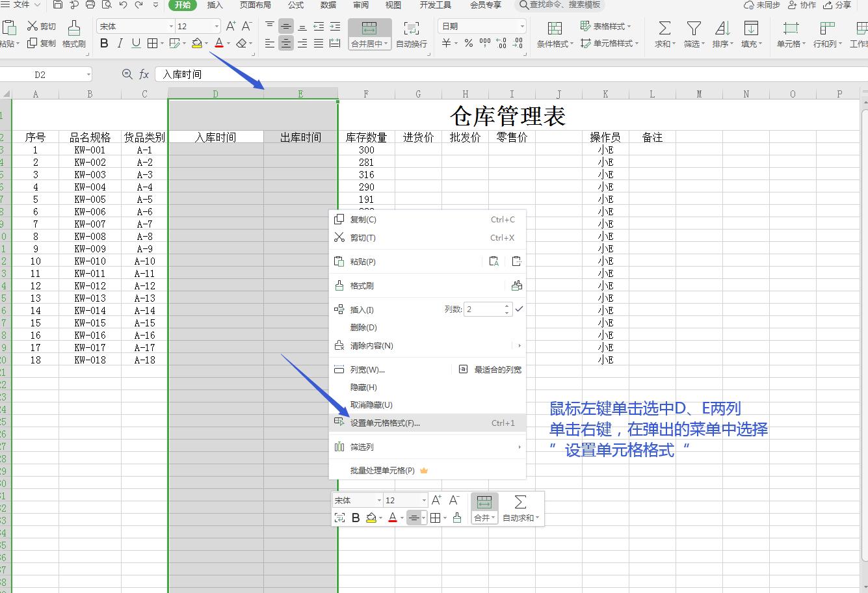868x593 pixels.
Task: Open the 宋体 font family dropdown
Action: tap(170, 25)
